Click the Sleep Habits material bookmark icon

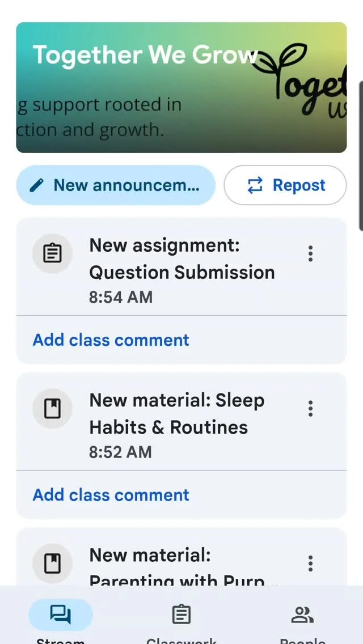tap(52, 408)
